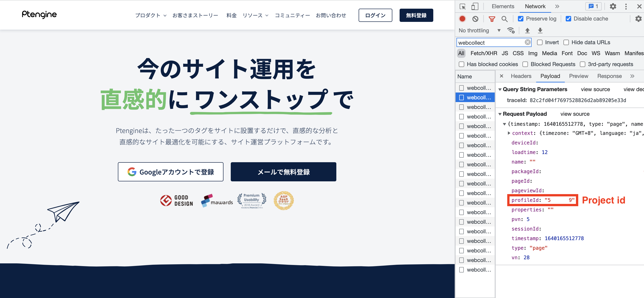Click view source beside Query String Parameters
The height and width of the screenshot is (298, 644).
(x=595, y=90)
